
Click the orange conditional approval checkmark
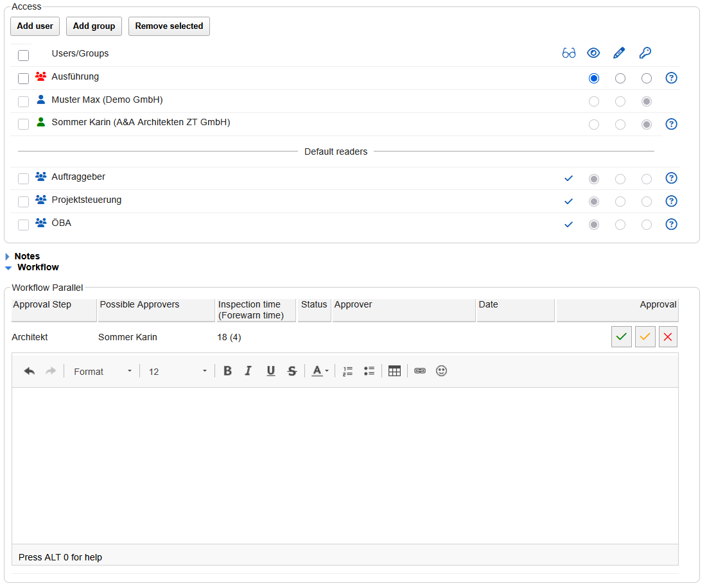pyautogui.click(x=645, y=337)
